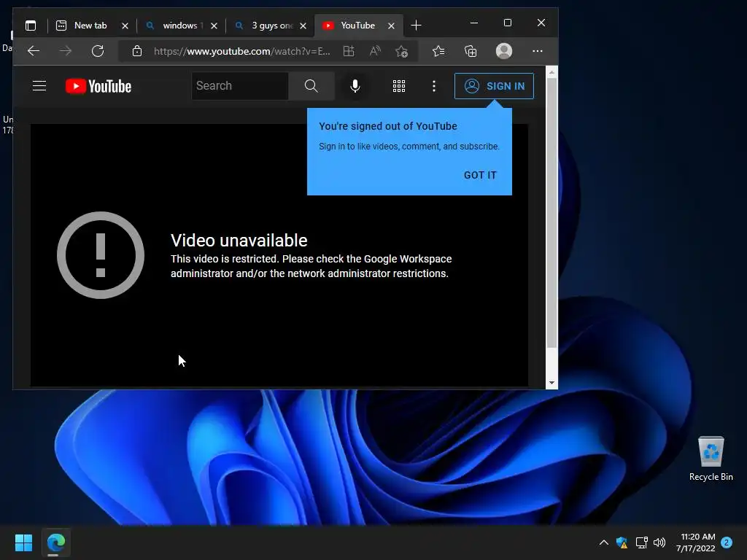Close the windows search tab
Screen dimensions: 747x560
[x=214, y=26]
